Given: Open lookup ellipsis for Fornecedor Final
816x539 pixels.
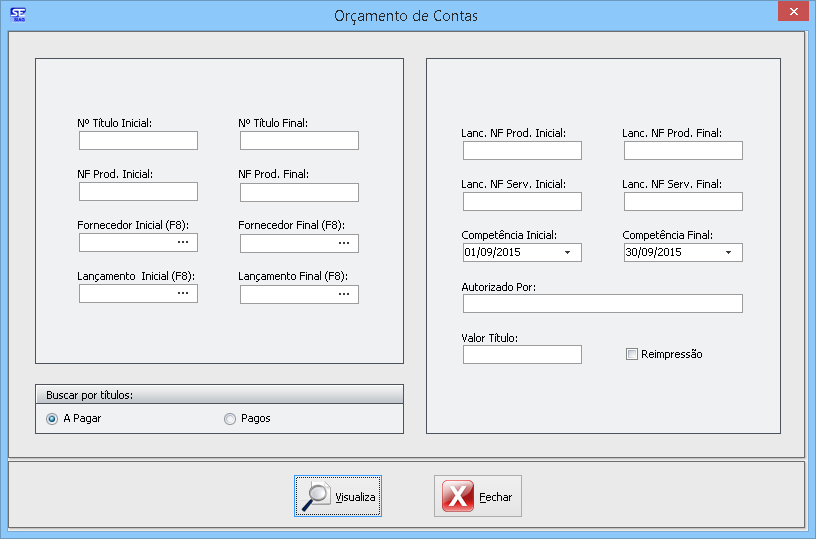Looking at the screenshot, I should (x=344, y=243).
